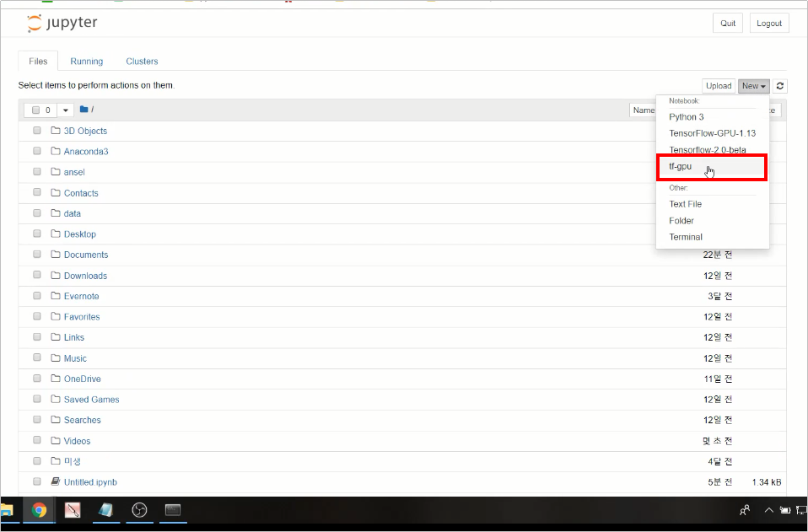Viewport: 808px width, 532px height.
Task: Open the 미생 folder link
Action: pos(73,461)
